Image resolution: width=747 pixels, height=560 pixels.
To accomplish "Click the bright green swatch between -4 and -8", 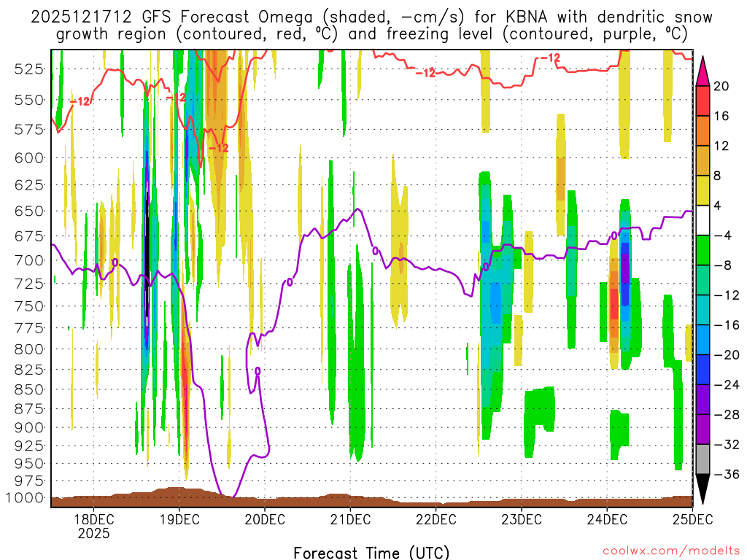I will (703, 251).
